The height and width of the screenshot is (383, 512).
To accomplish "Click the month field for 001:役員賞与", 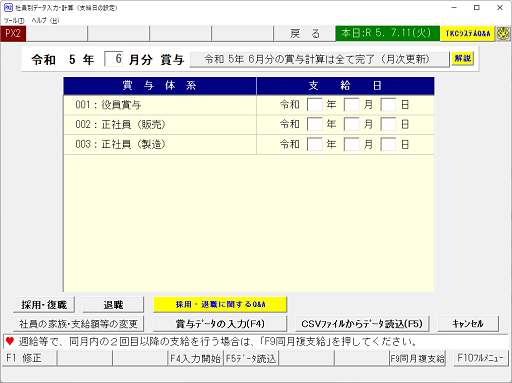I will pyautogui.click(x=352, y=105).
